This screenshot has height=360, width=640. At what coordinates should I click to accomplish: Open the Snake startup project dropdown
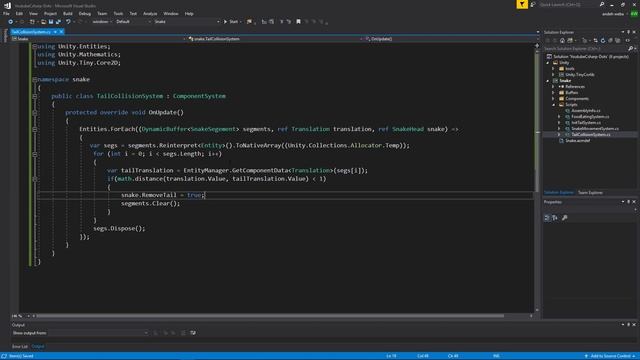tap(187, 22)
